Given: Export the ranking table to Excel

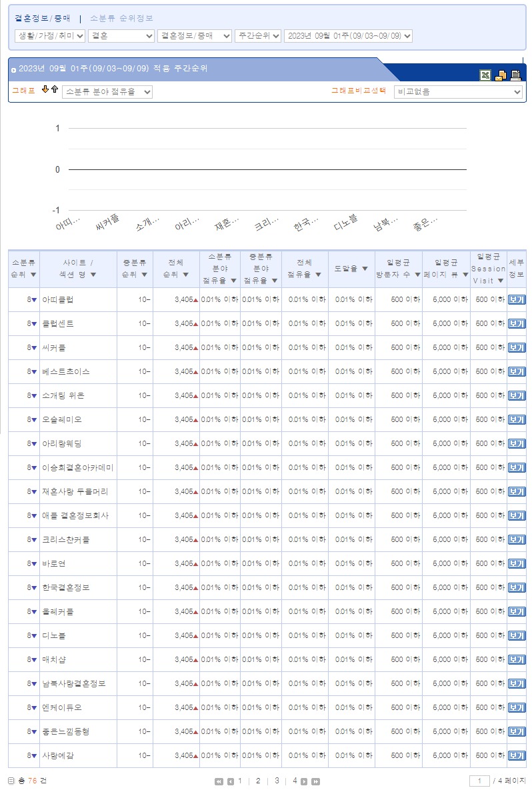Looking at the screenshot, I should pyautogui.click(x=485, y=75).
